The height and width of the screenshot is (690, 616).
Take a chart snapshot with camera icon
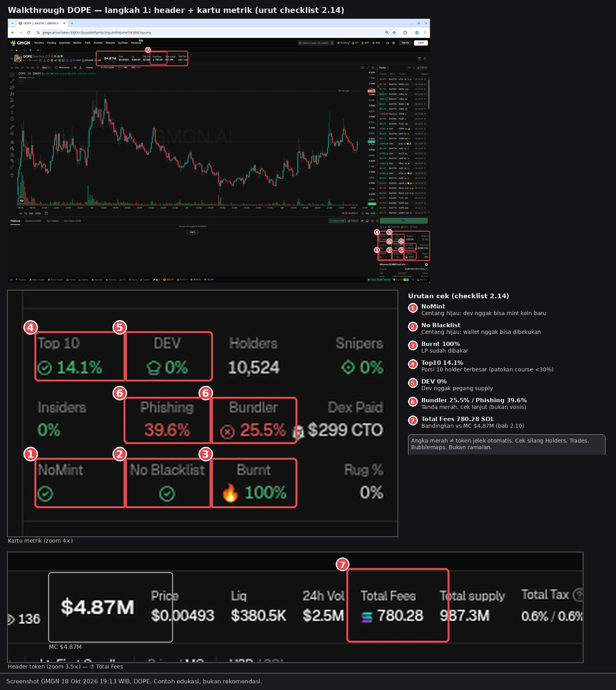[362, 68]
